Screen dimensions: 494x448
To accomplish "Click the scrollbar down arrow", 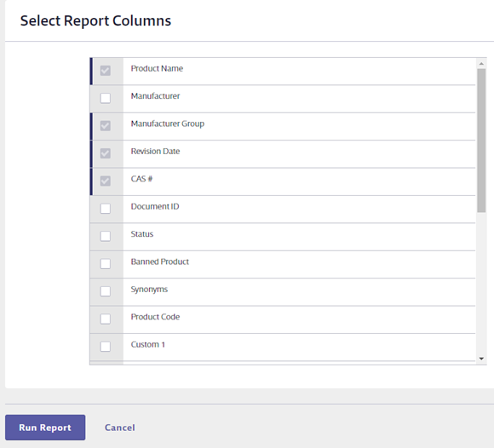I will (x=481, y=359).
